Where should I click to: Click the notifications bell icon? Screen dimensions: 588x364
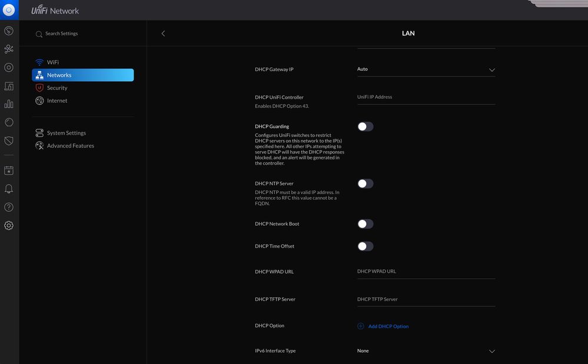coord(9,189)
